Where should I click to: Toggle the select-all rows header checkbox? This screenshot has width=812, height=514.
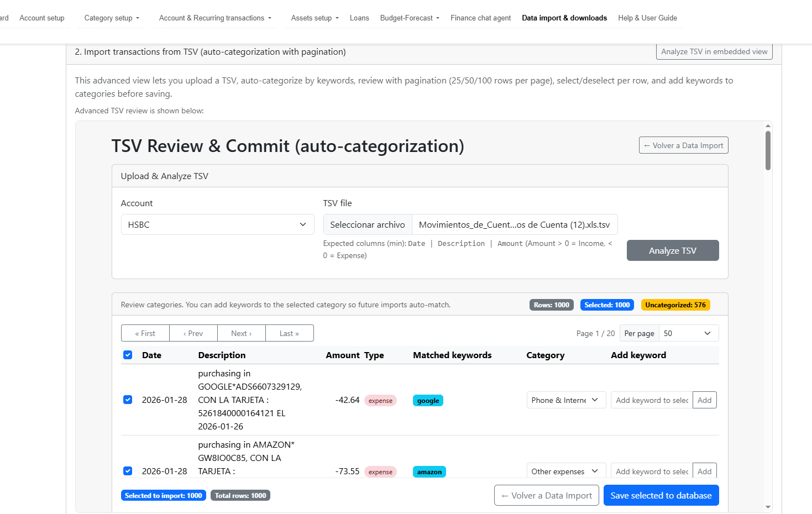click(128, 355)
